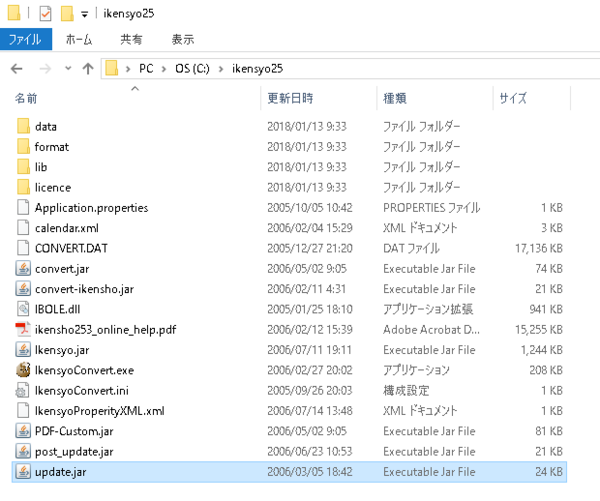The image size is (600, 501).
Task: Click the convert.jar Java icon
Action: click(23, 268)
